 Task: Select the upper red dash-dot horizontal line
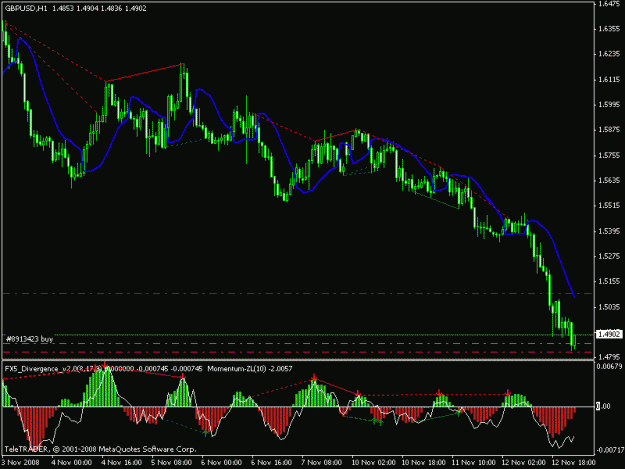click(x=297, y=294)
